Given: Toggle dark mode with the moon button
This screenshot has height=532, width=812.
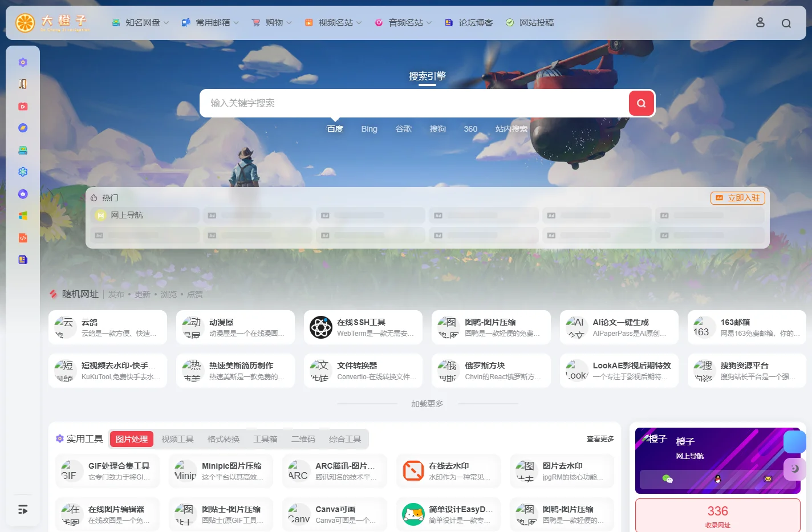Looking at the screenshot, I should click(794, 469).
